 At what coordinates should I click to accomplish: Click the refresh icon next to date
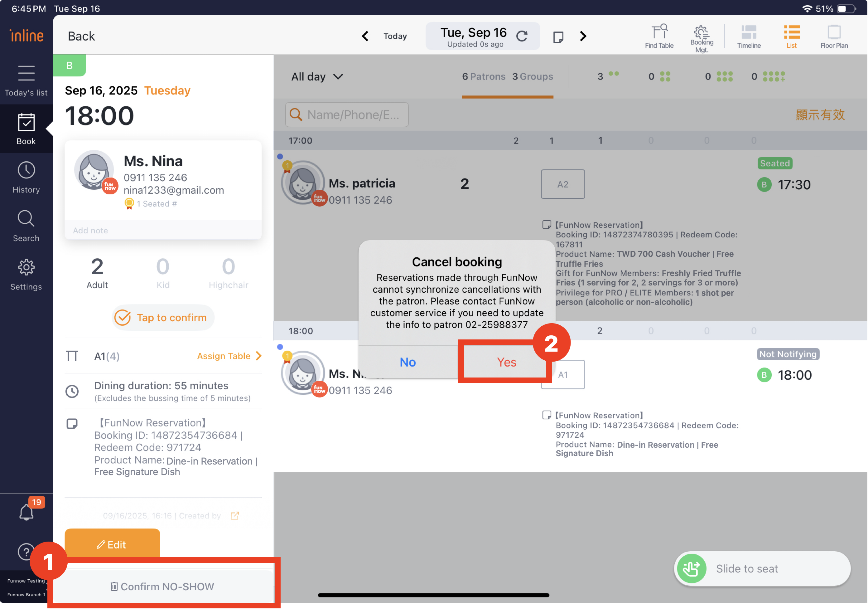(x=522, y=36)
